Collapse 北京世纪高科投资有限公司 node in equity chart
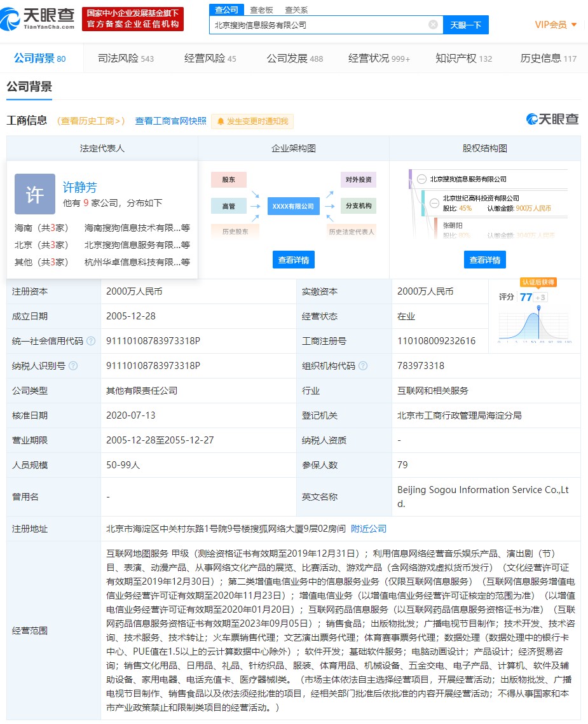The image size is (588, 724). (x=434, y=203)
